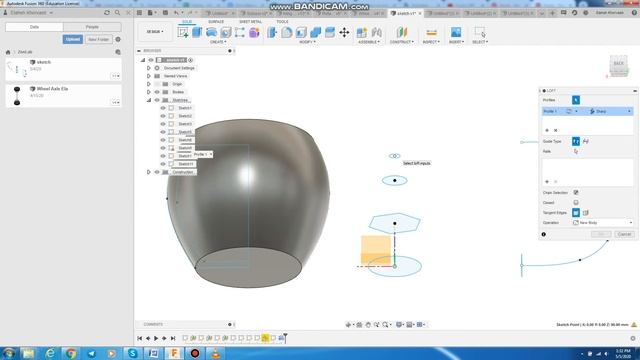Toggle visibility of Sketch3
This screenshot has width=640, height=360.
coord(163,124)
